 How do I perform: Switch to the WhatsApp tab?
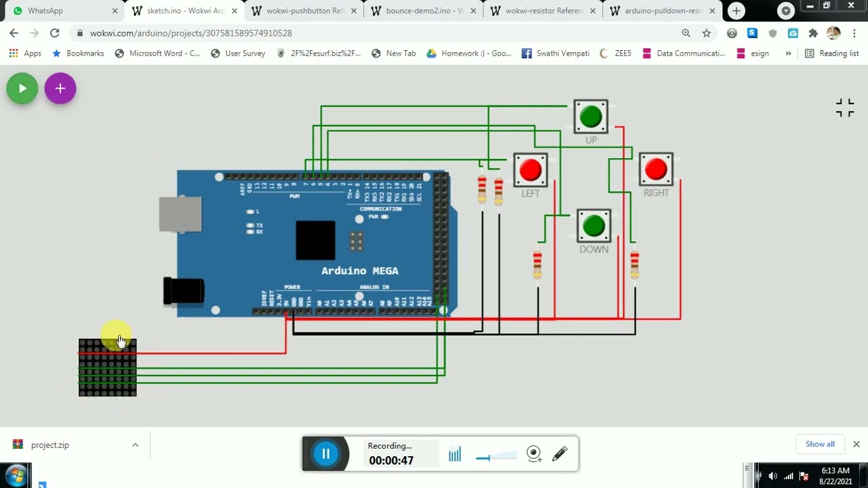coord(62,11)
